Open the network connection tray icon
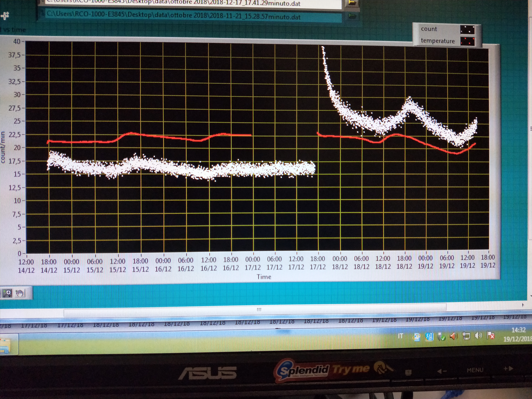The width and height of the screenshot is (532, 399). pos(466,336)
